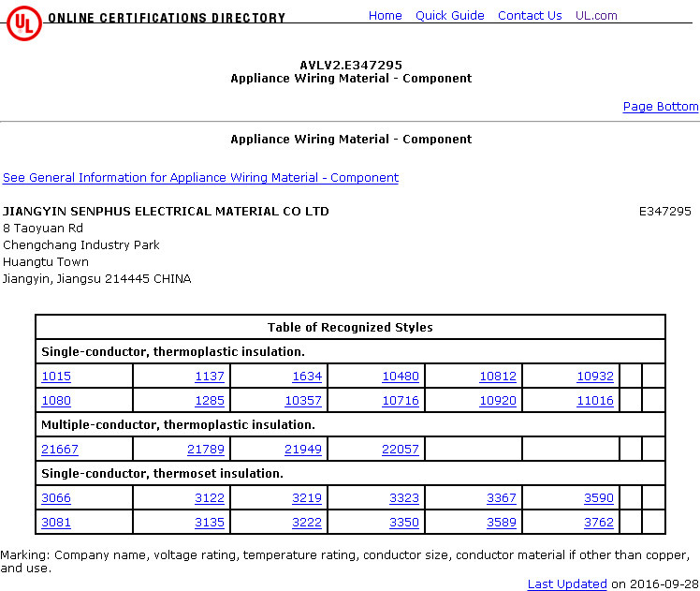Jump to Page Bottom link
The image size is (700, 591).
coord(661,107)
